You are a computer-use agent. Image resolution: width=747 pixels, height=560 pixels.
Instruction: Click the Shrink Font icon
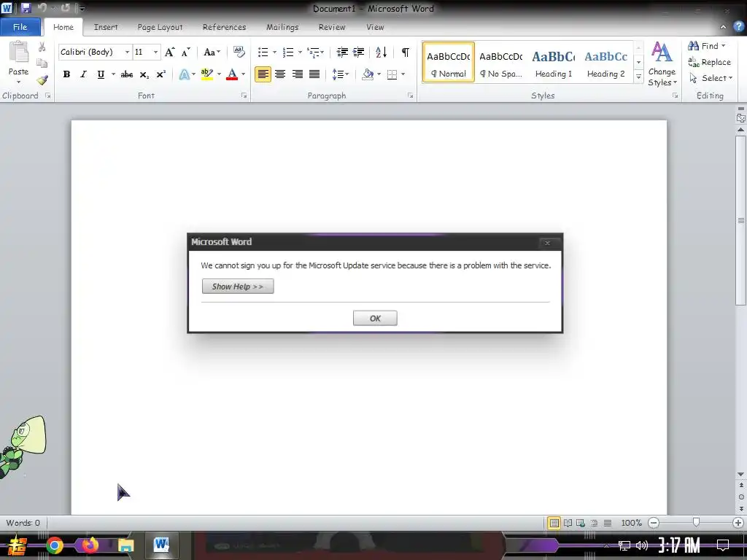click(186, 52)
